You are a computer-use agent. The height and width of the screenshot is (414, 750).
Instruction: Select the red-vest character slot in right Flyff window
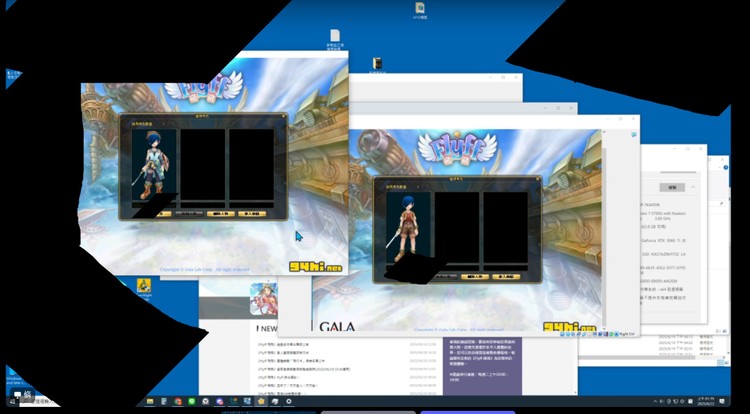pos(408,228)
